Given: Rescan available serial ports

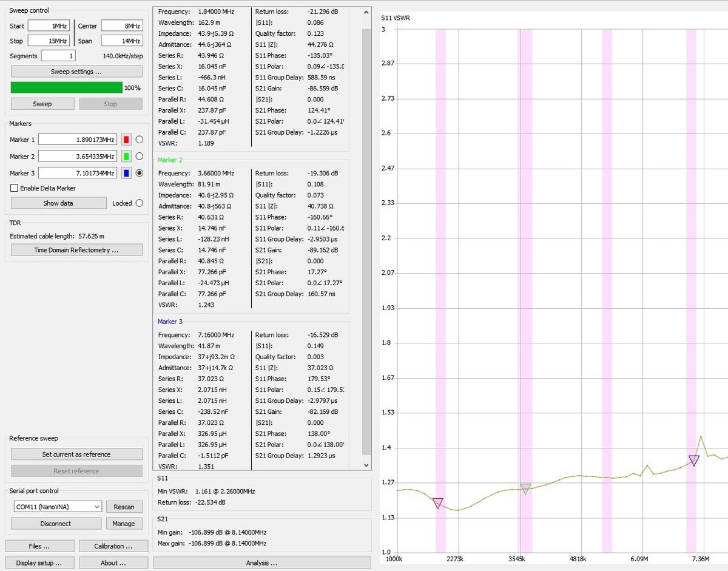Looking at the screenshot, I should click(124, 506).
